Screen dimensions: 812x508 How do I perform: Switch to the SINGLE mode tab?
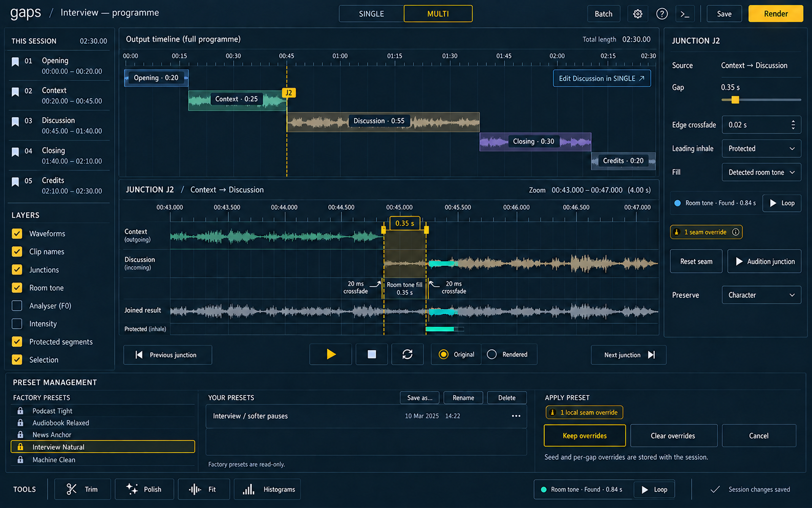[x=372, y=14]
